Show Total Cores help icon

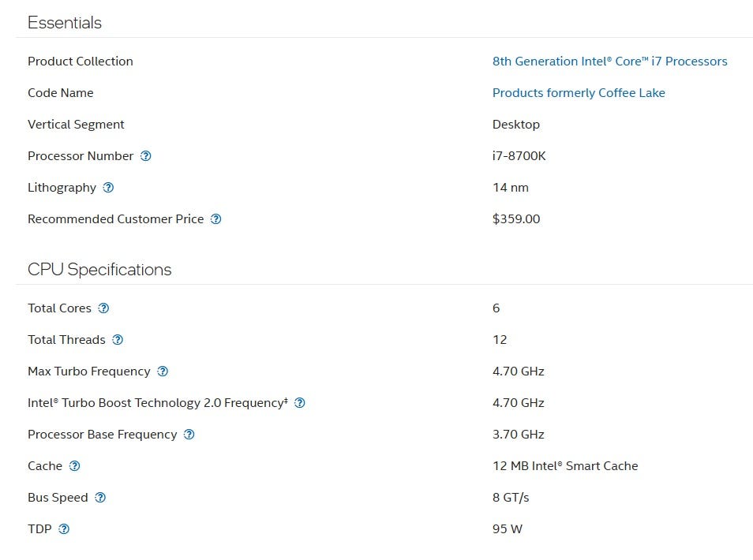tap(103, 308)
